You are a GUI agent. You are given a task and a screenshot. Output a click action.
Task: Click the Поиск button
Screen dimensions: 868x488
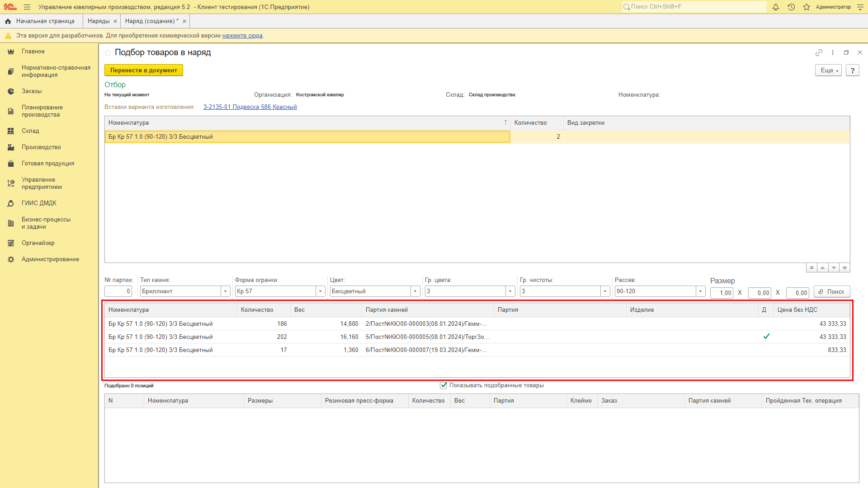pyautogui.click(x=832, y=292)
